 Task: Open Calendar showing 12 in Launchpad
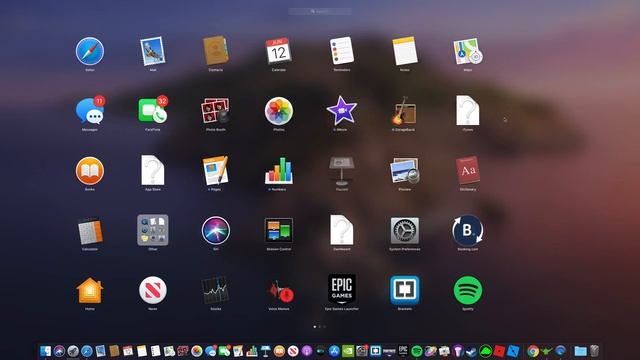click(279, 51)
